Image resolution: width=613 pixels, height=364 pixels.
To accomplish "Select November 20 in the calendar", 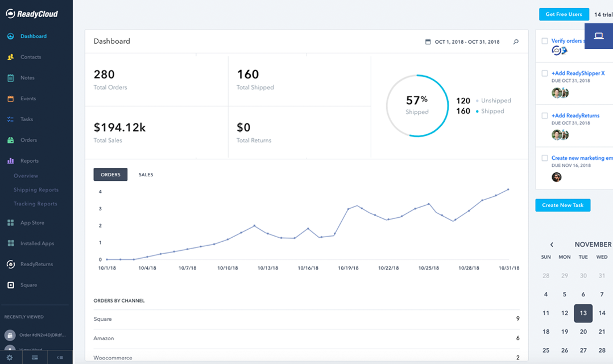I will click(583, 332).
